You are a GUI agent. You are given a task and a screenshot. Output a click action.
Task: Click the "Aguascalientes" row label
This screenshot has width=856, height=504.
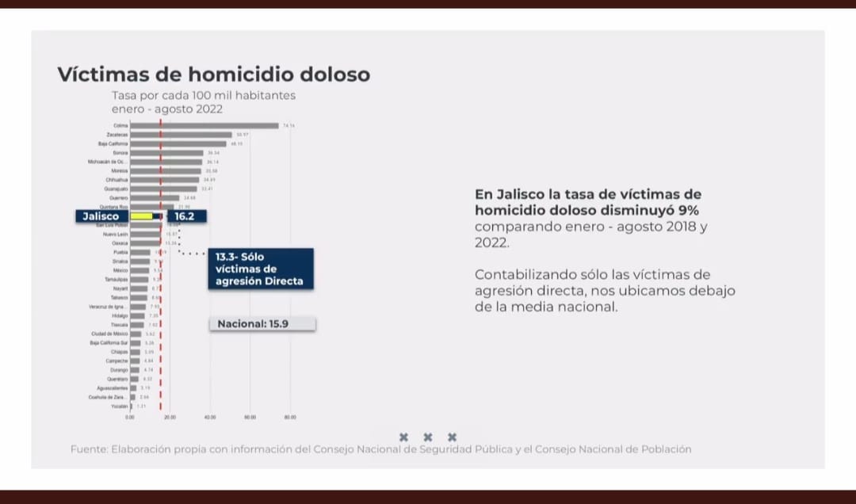click(x=112, y=388)
